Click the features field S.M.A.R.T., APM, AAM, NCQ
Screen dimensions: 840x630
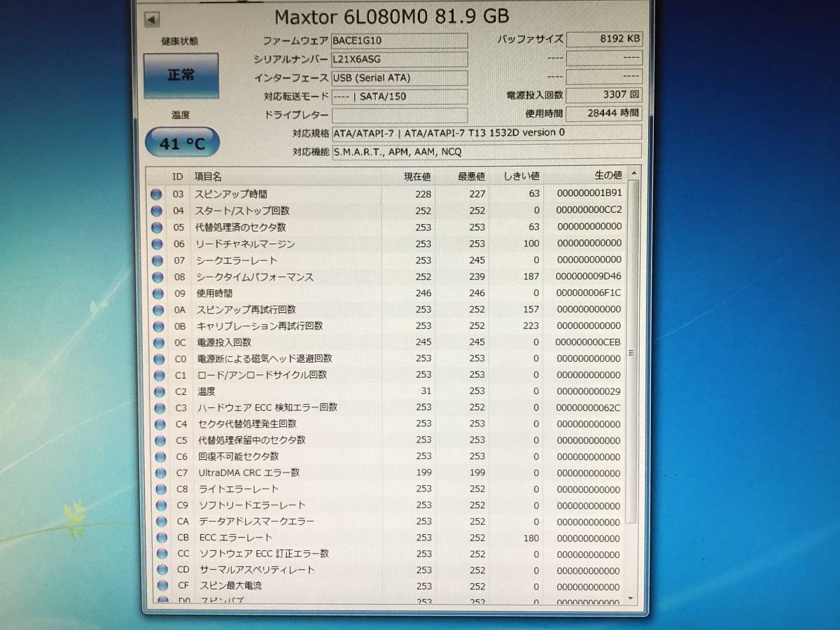[x=486, y=151]
